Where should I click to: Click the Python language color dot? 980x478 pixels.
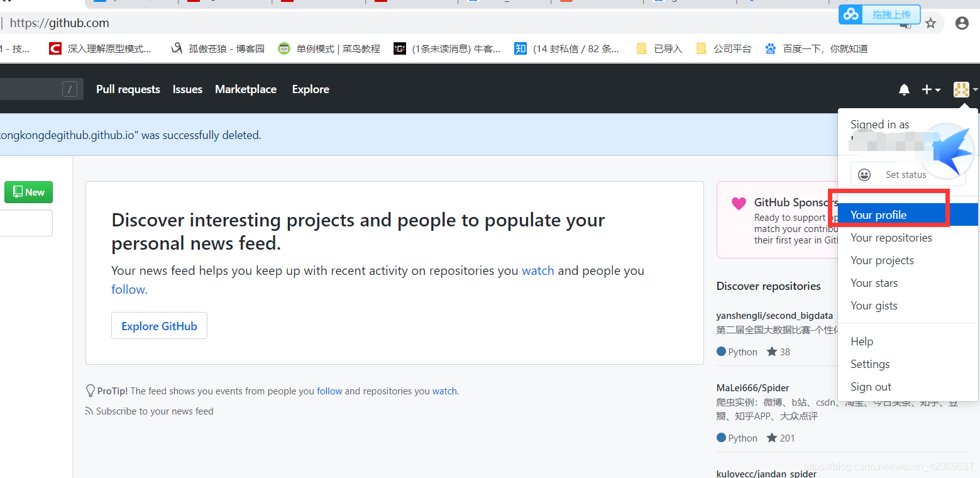point(720,352)
